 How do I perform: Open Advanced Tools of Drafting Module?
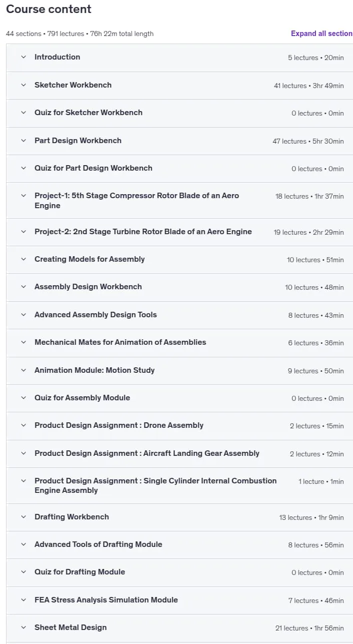click(98, 544)
